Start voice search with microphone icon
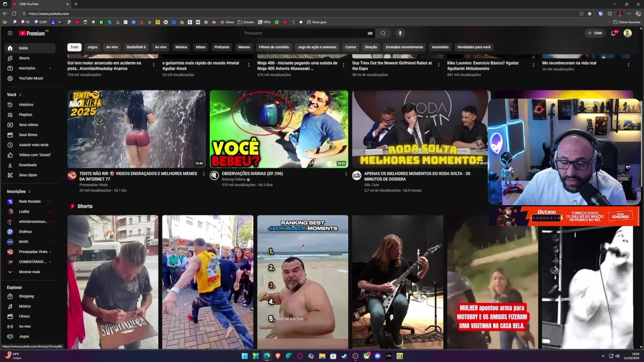This screenshot has width=644, height=362. pos(400,33)
